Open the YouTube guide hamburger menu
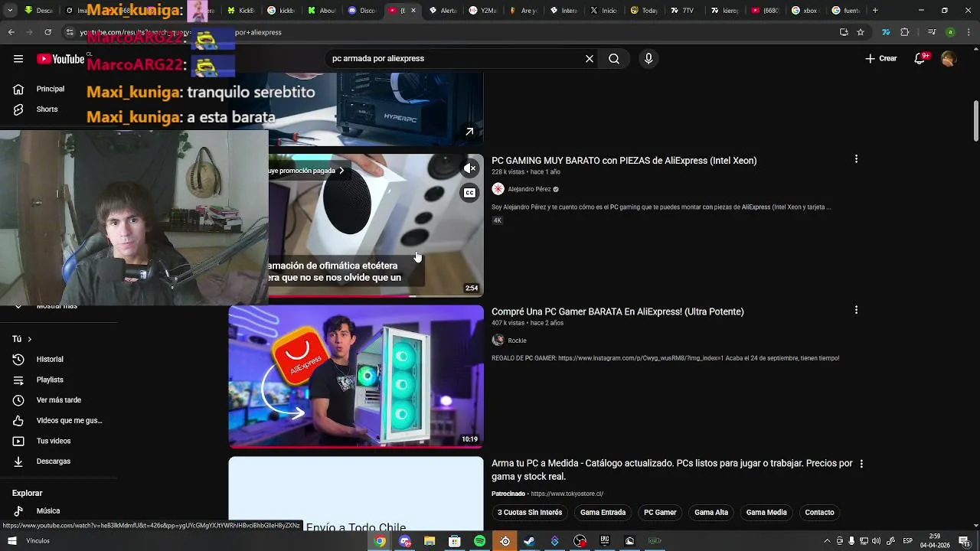This screenshot has width=980, height=551. pos(18,59)
